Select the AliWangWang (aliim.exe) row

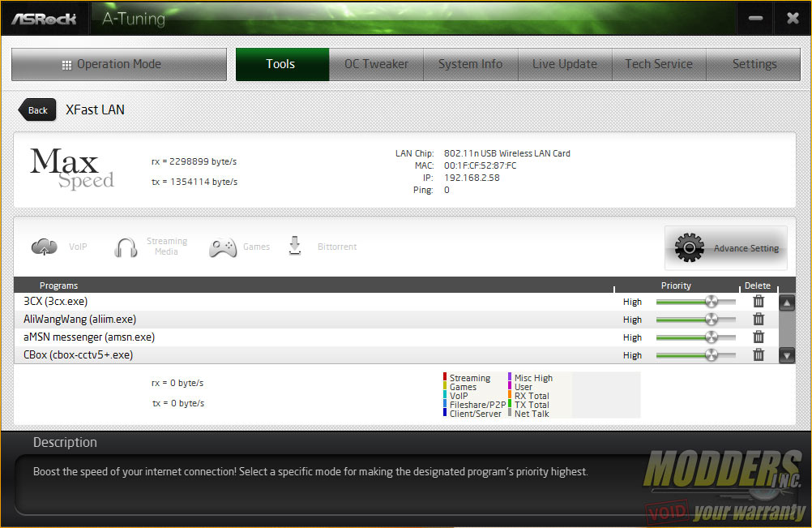click(396, 320)
